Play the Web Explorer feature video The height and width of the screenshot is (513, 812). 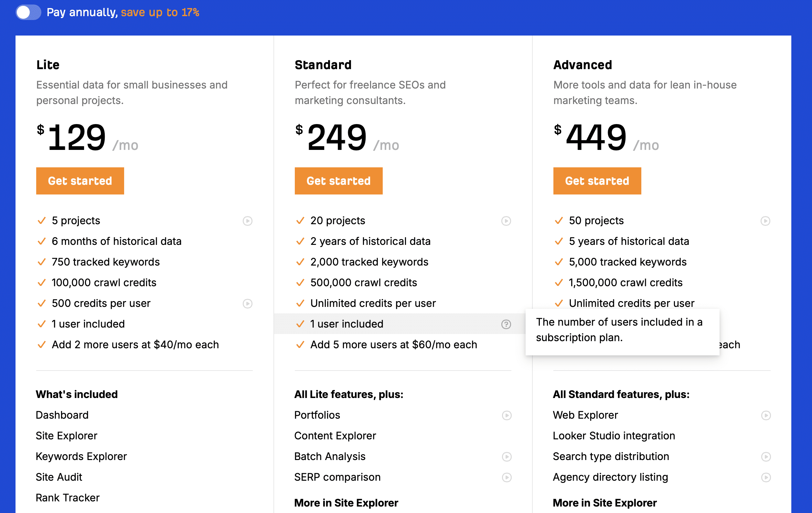tap(766, 415)
